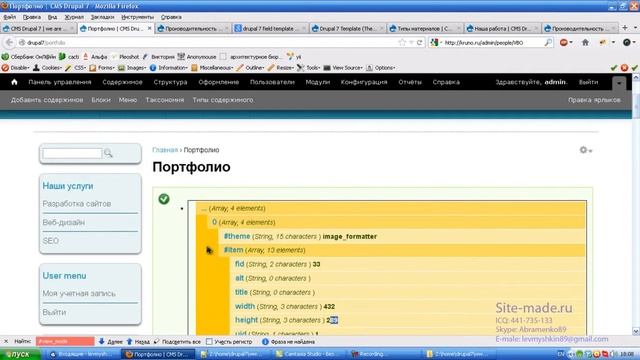Viewport: 640px width, 360px height.
Task: Open Модули admin menu
Action: click(x=318, y=82)
